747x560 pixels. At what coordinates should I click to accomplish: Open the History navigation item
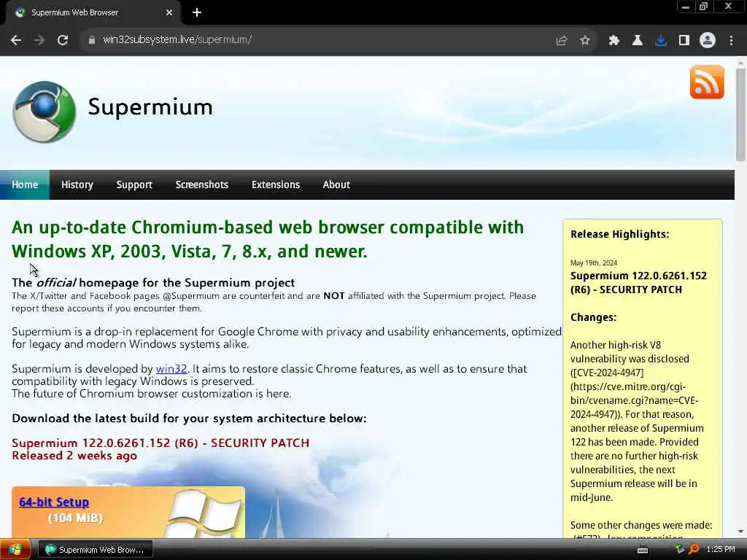(77, 184)
